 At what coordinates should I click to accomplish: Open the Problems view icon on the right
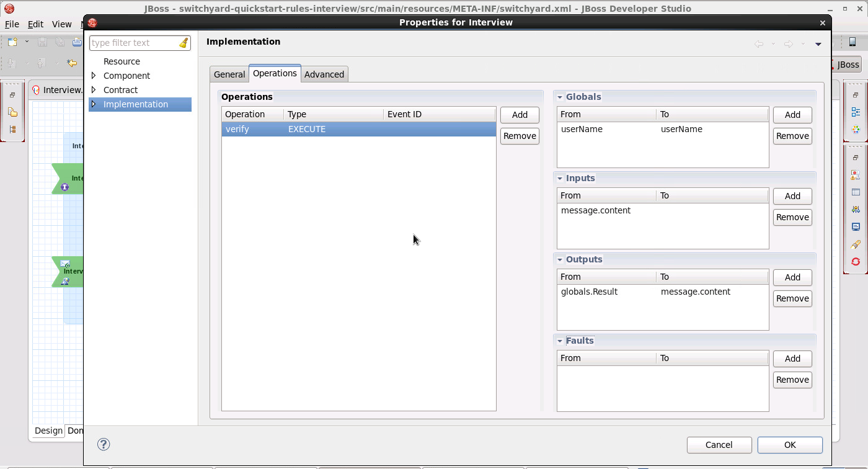856,175
